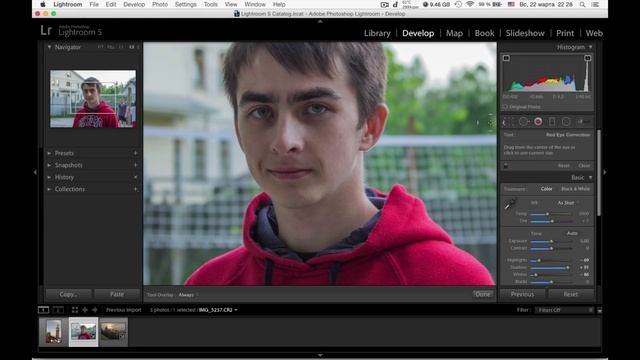Switch treatment to Color
The image size is (640, 360).
(547, 189)
